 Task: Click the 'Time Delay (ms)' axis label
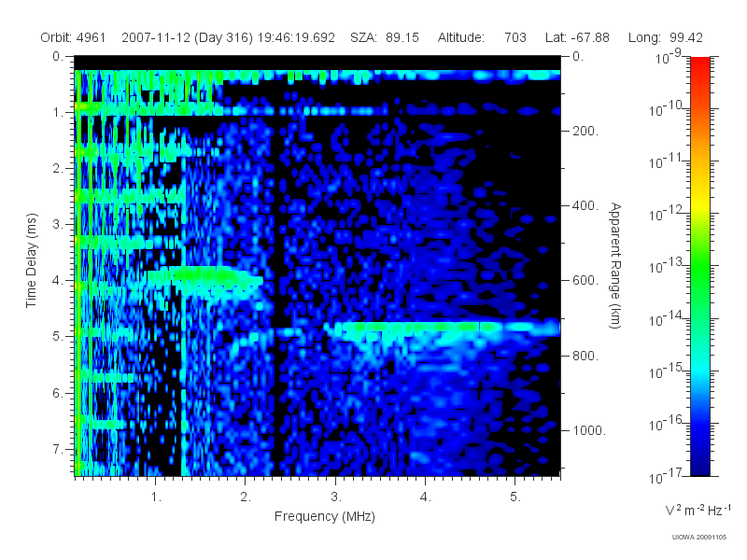point(31,260)
